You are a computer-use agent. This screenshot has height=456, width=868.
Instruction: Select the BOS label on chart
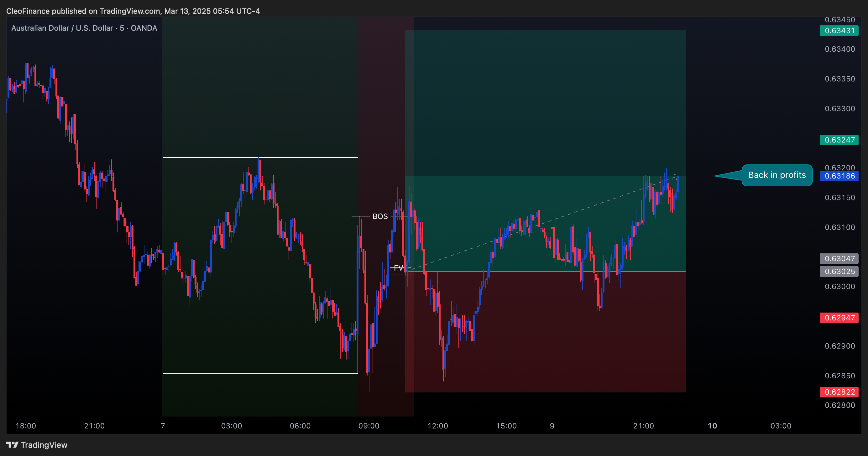380,216
